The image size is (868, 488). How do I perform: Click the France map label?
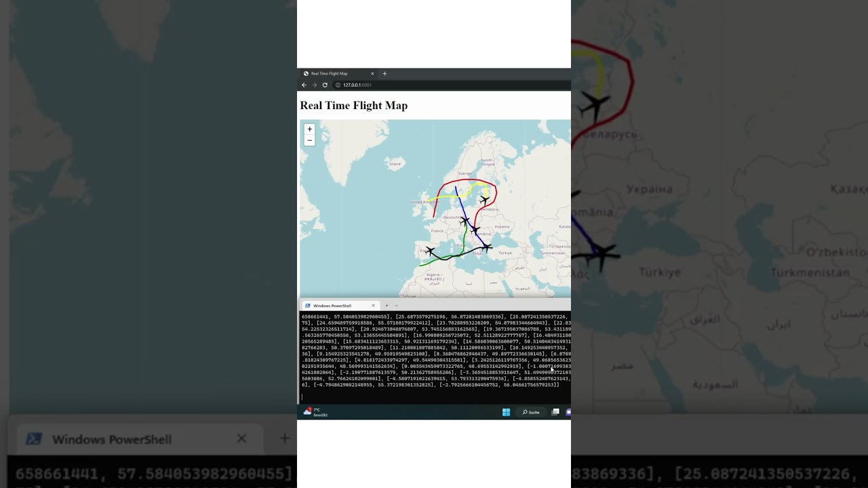[437, 230]
